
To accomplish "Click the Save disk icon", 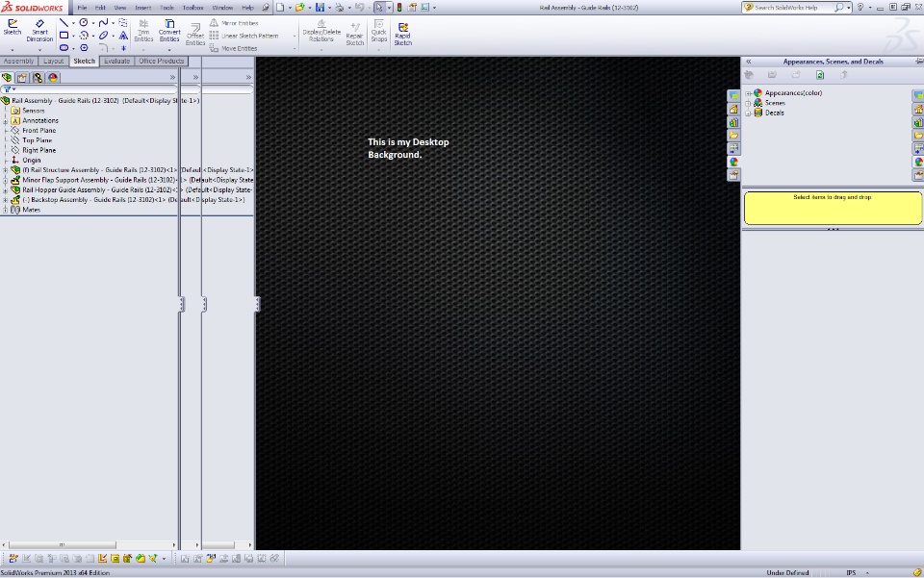I will [320, 7].
